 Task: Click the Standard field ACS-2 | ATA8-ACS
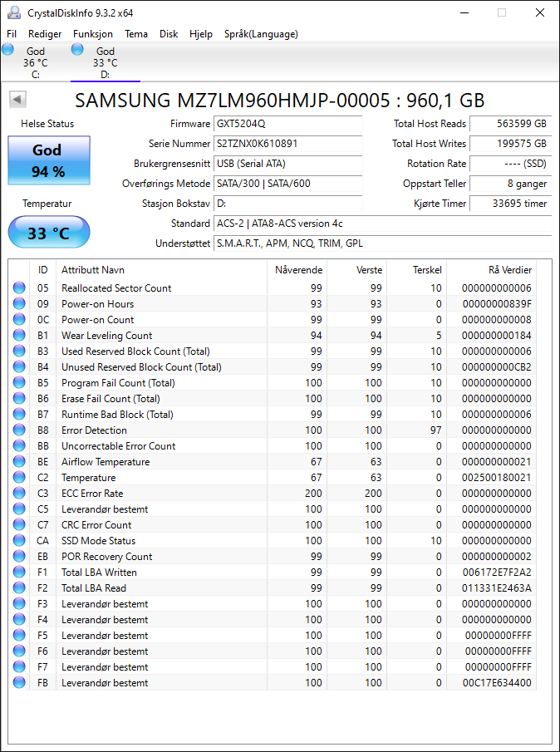[382, 224]
